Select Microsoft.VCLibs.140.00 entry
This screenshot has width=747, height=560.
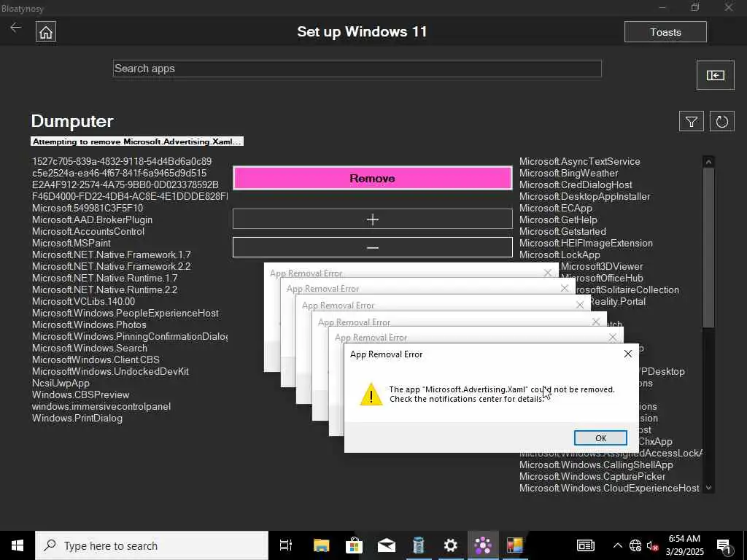pyautogui.click(x=83, y=301)
